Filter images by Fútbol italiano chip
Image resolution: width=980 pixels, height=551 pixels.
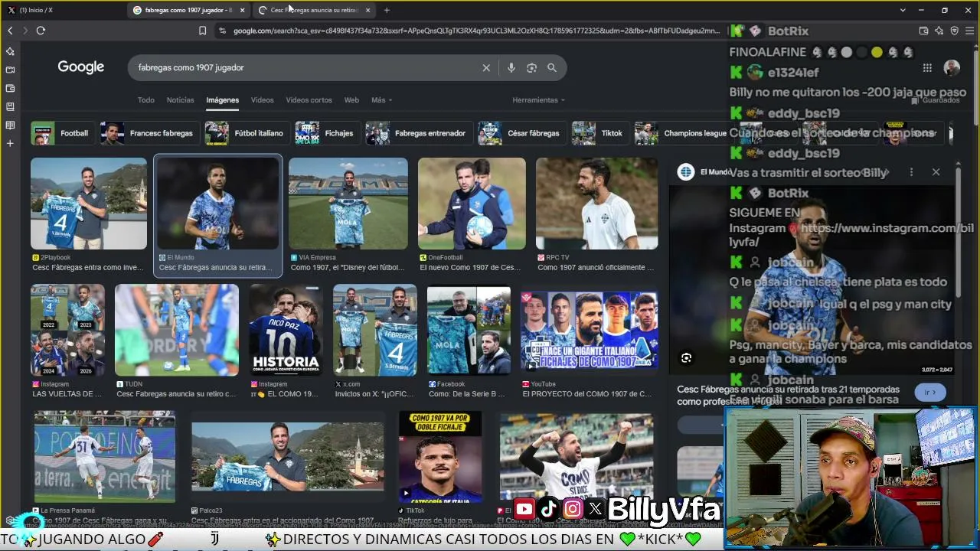(x=246, y=133)
